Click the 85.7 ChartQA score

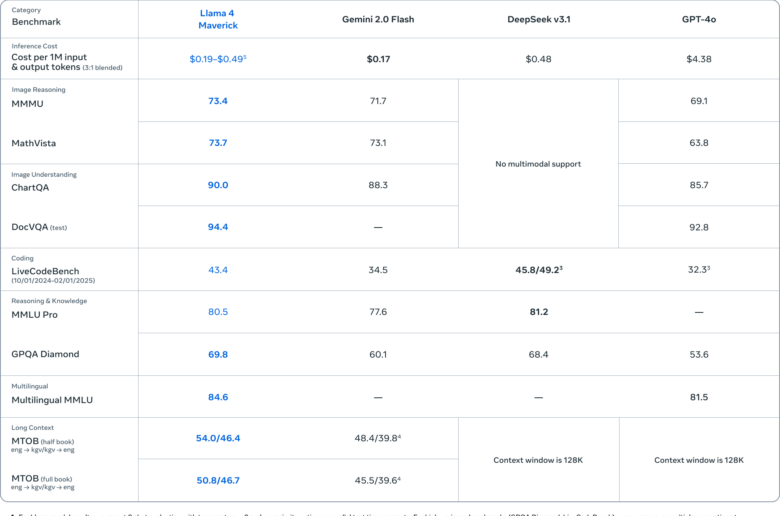coord(699,185)
